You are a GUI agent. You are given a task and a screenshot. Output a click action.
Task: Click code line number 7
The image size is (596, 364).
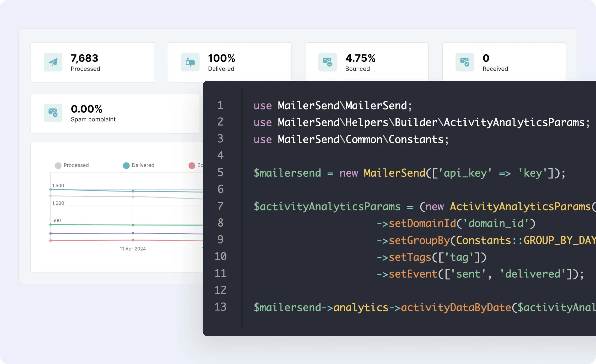pos(220,206)
